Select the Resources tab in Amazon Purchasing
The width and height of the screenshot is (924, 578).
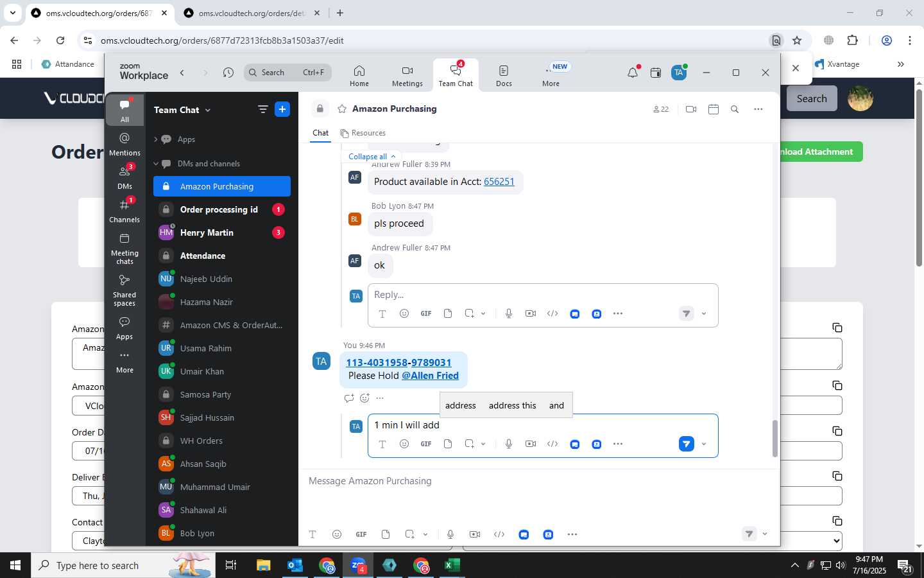coord(363,133)
